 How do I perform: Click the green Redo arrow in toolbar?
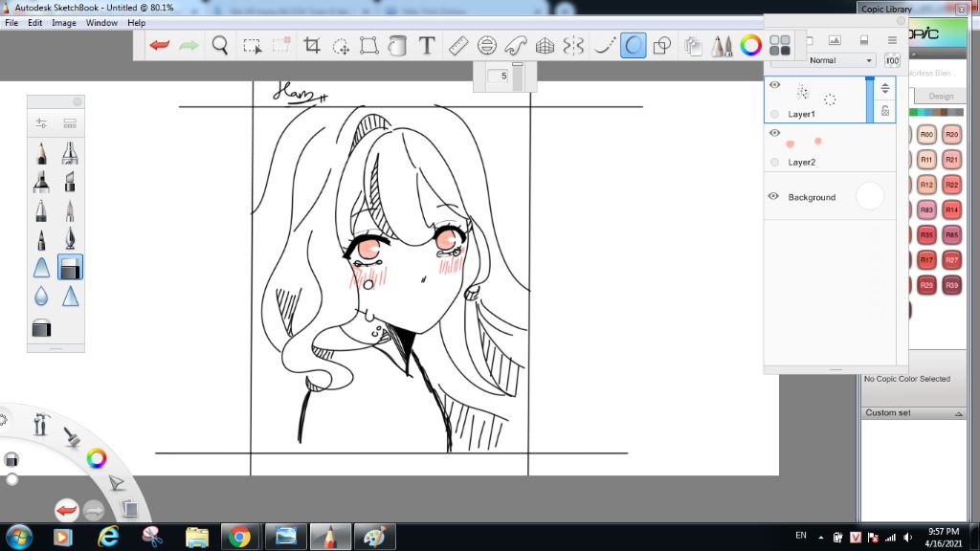[x=189, y=45]
